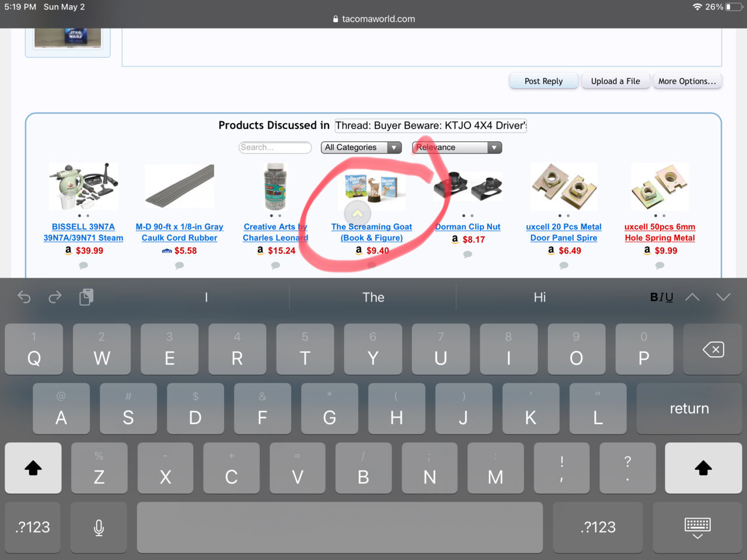Tap the right .?123 key
Screen dimensions: 747x560
(598, 527)
